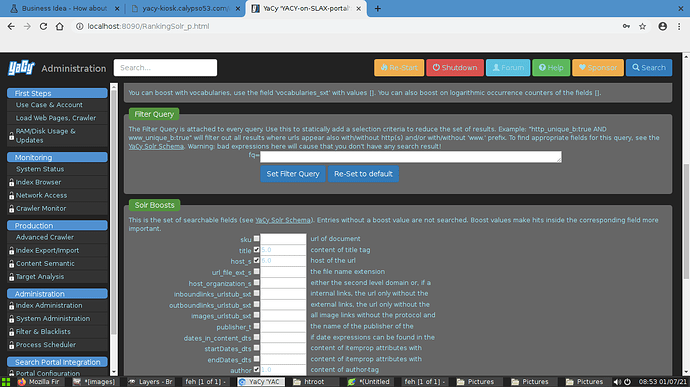Click lock icon beside Index Browser
Image resolution: width=690 pixels, height=387 pixels.
pos(11,182)
